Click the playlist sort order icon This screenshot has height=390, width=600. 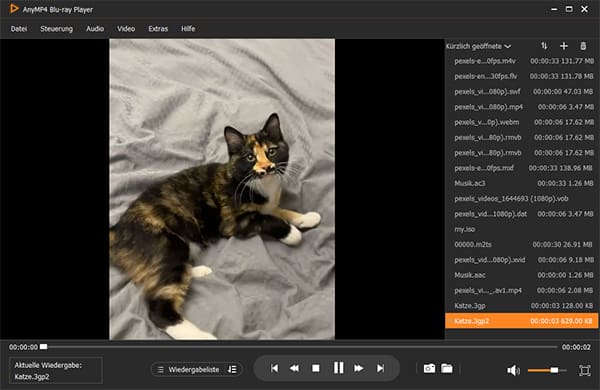(544, 46)
